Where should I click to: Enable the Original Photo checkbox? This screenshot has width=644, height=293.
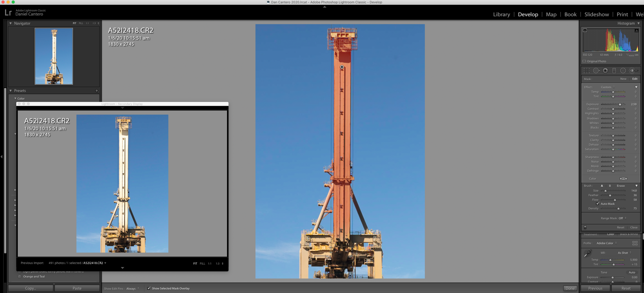584,61
